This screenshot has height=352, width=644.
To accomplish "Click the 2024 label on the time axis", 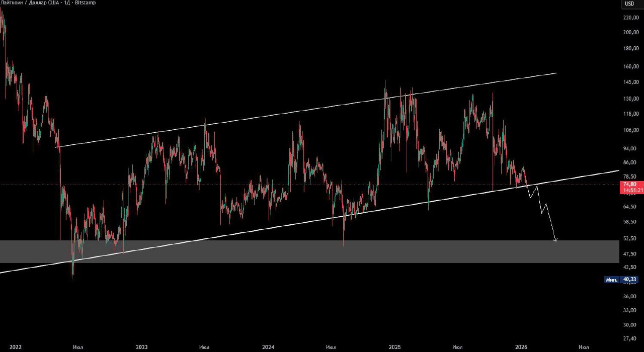I will coord(268,347).
